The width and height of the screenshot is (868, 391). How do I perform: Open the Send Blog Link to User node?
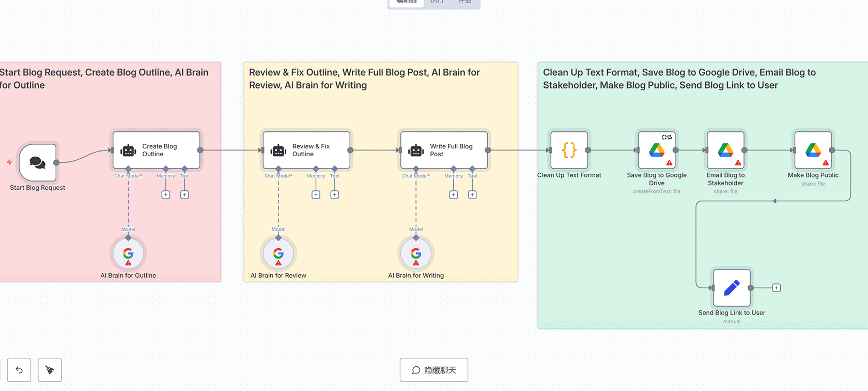click(732, 288)
